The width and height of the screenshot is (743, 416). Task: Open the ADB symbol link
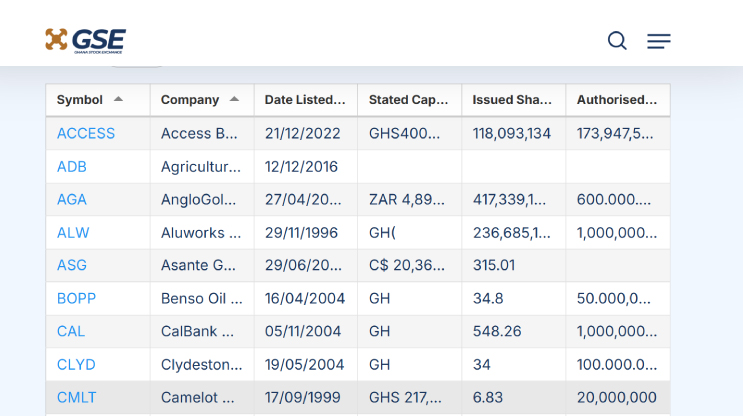(72, 167)
